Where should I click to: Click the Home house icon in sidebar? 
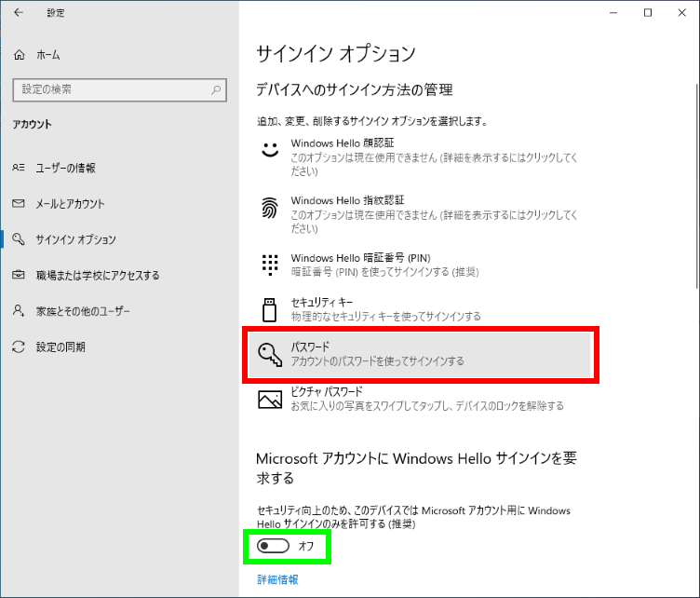(x=20, y=54)
